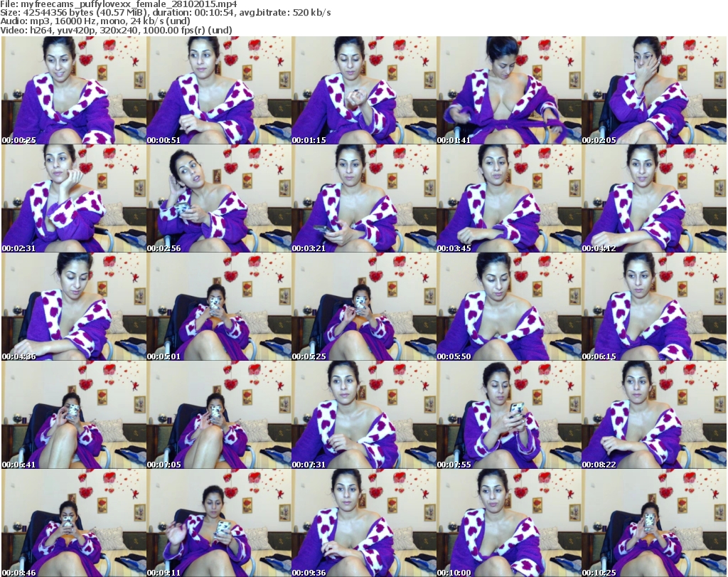The height and width of the screenshot is (577, 728).
Task: Choose the 00:09:36 thumbnail
Action: 364,523
